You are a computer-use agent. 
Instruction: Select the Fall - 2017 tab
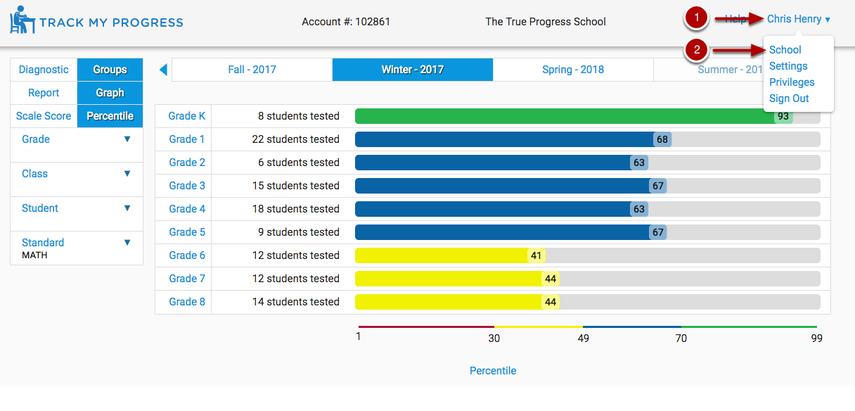[x=252, y=70]
